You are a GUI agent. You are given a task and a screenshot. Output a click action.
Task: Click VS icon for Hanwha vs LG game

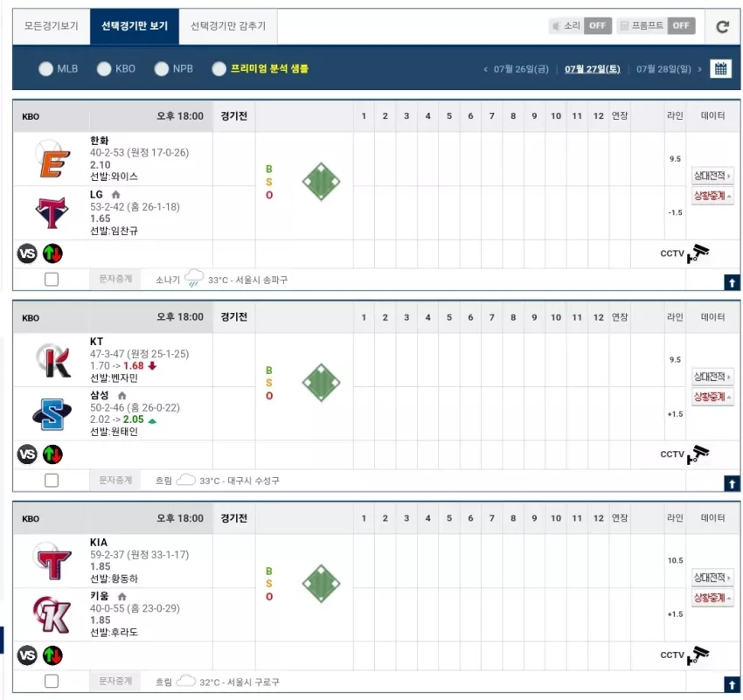(x=27, y=253)
